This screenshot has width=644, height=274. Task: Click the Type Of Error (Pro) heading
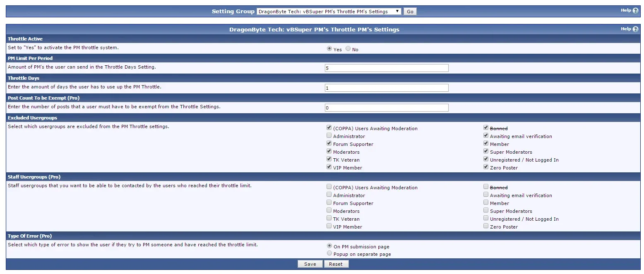click(30, 236)
